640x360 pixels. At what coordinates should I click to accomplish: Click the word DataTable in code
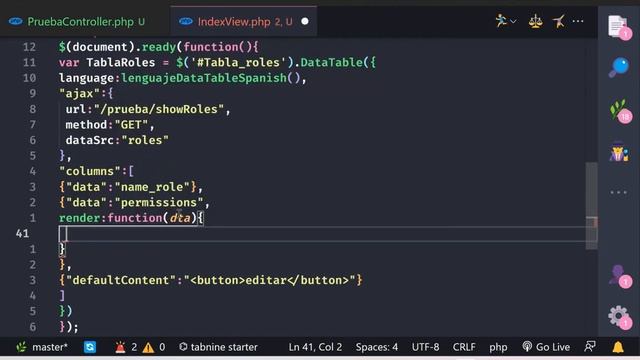pos(331,62)
